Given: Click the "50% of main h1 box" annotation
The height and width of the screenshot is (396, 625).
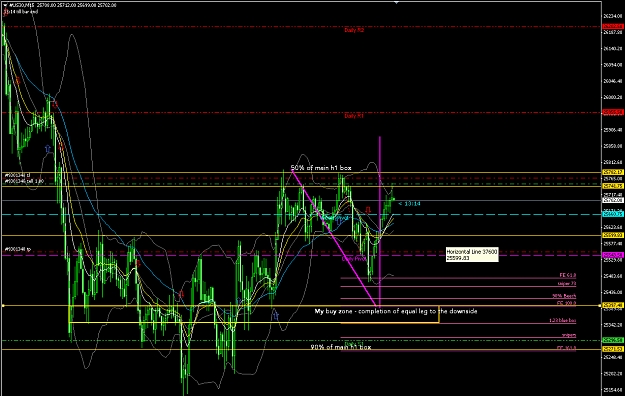Looking at the screenshot, I should [x=321, y=168].
